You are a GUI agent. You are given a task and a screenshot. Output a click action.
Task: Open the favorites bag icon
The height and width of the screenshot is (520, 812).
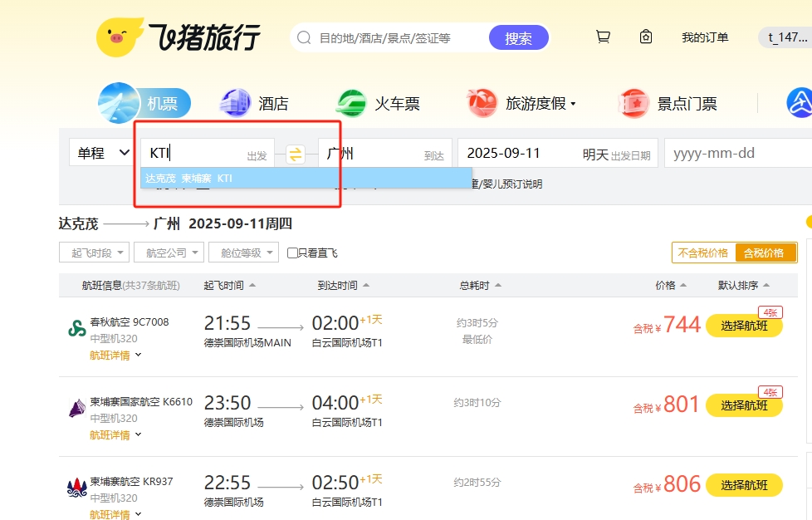click(x=646, y=37)
